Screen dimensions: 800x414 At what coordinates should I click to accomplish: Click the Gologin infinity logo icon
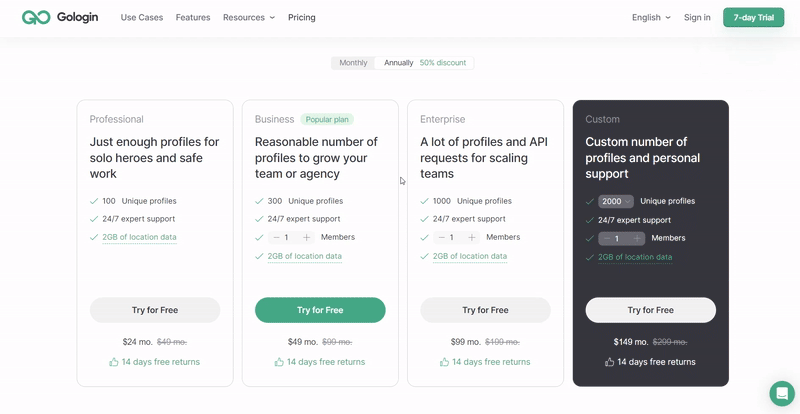(36, 17)
